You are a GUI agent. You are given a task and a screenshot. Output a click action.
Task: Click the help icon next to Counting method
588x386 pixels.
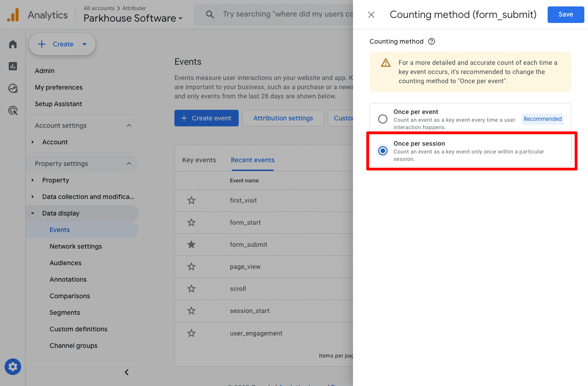(x=431, y=41)
